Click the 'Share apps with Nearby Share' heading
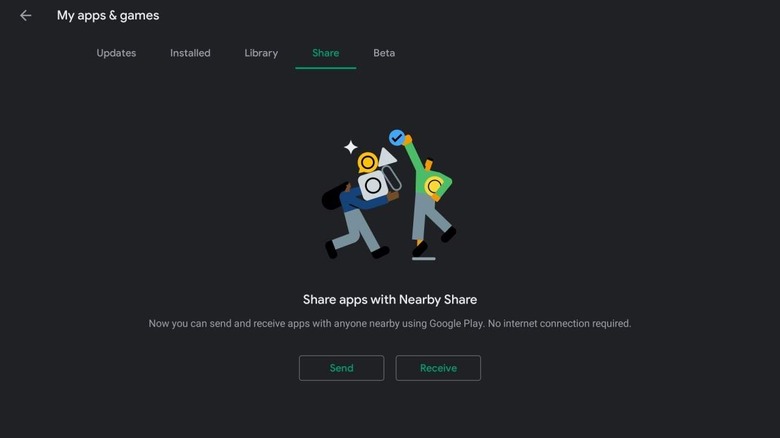The image size is (780, 438). 390,299
